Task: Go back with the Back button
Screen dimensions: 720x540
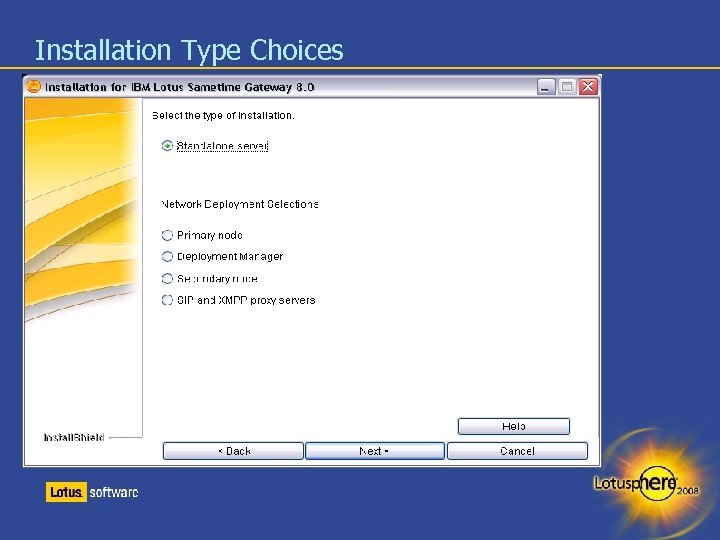Action: point(233,451)
